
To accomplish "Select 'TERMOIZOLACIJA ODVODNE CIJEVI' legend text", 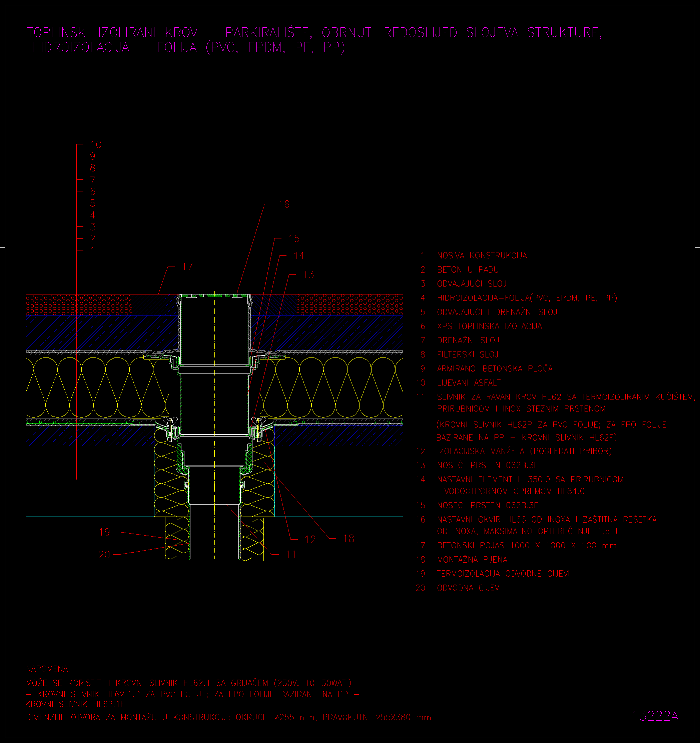I will [503, 574].
